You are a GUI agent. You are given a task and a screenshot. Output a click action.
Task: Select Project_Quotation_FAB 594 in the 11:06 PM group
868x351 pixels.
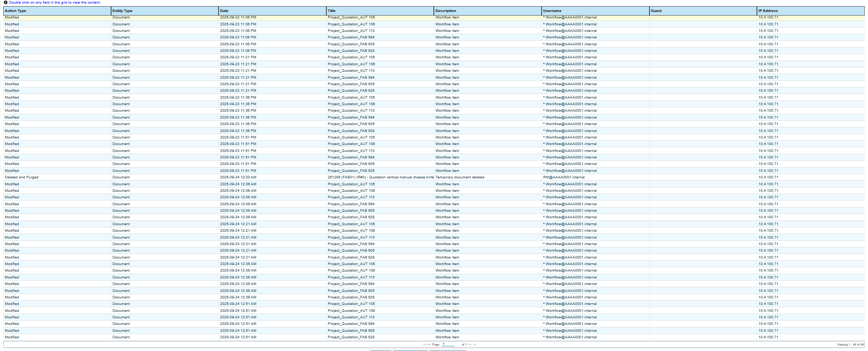pyautogui.click(x=380, y=37)
